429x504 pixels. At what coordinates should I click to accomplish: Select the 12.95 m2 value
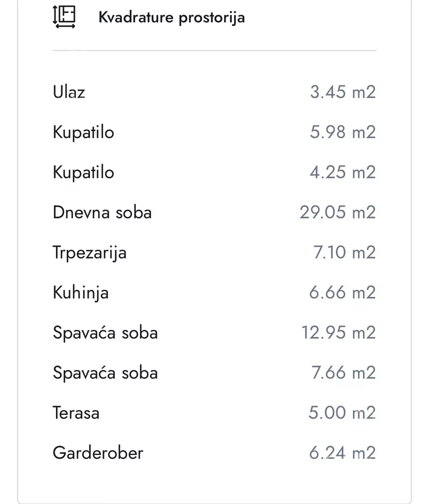(x=339, y=333)
